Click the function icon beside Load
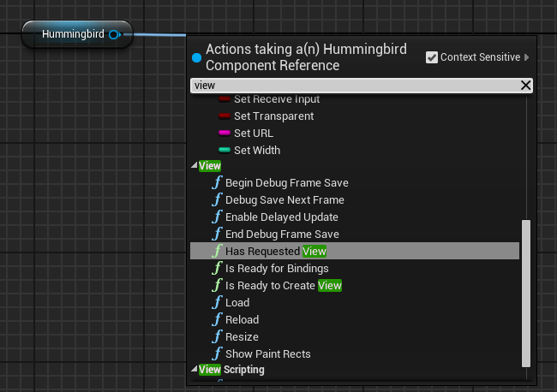Viewport: 557px width, 392px height. [x=217, y=302]
